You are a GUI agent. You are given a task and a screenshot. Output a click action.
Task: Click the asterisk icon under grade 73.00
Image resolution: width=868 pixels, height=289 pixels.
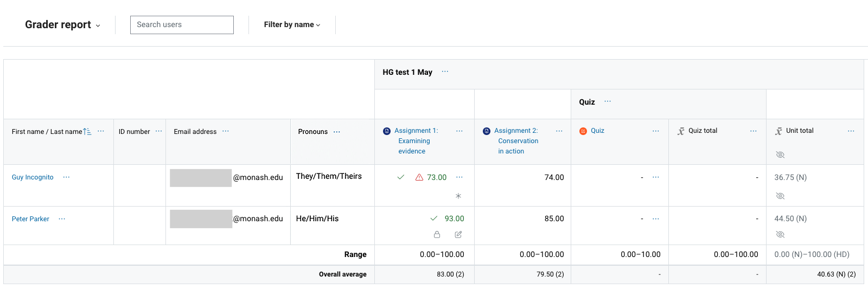point(458,196)
